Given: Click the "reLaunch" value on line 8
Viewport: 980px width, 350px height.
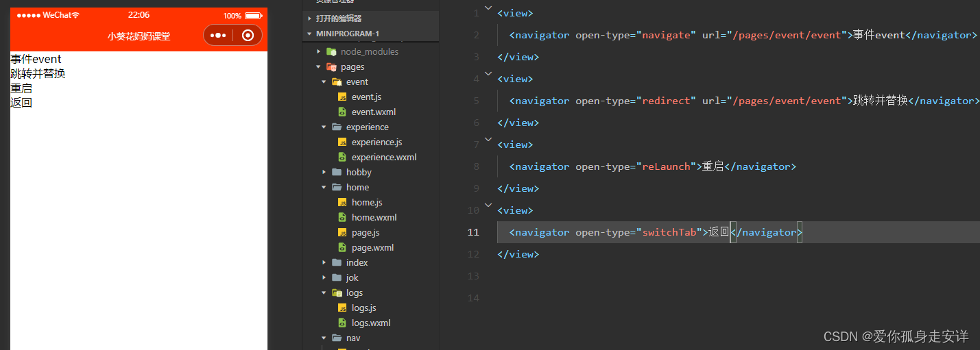Looking at the screenshot, I should 667,166.
